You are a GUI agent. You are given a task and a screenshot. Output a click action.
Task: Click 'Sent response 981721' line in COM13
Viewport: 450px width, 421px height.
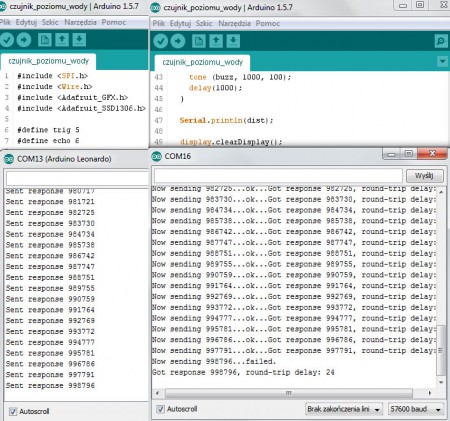(x=50, y=202)
